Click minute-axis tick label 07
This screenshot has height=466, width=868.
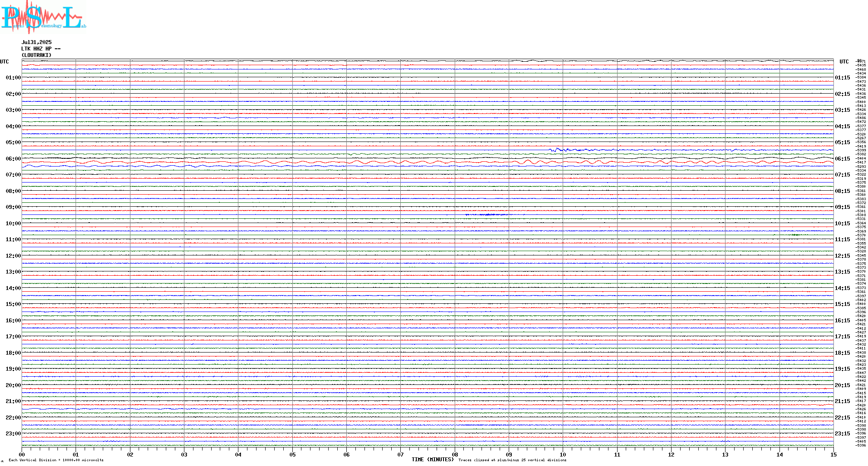point(401,454)
